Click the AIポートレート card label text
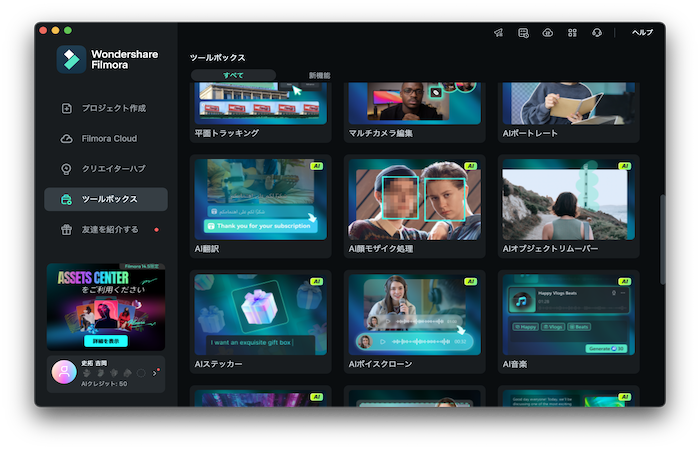Viewport: 700px width, 450px height. click(x=530, y=133)
